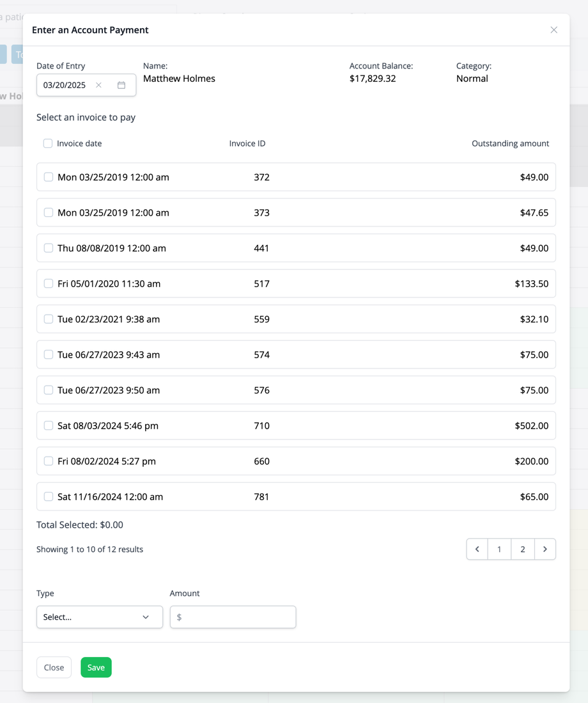
Task: Click the green Save button
Action: click(x=96, y=667)
